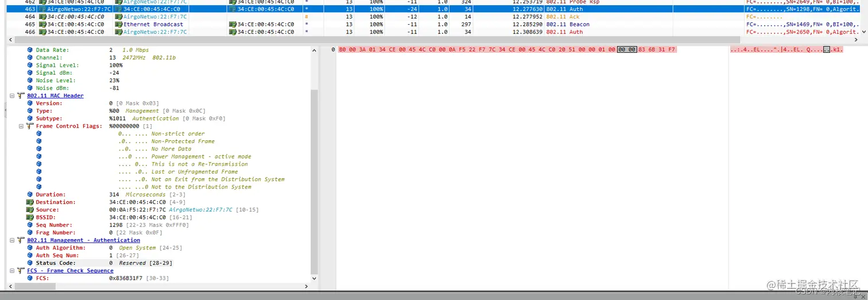The width and height of the screenshot is (868, 300).
Task: Click the Frag Number field icon
Action: pos(30,233)
